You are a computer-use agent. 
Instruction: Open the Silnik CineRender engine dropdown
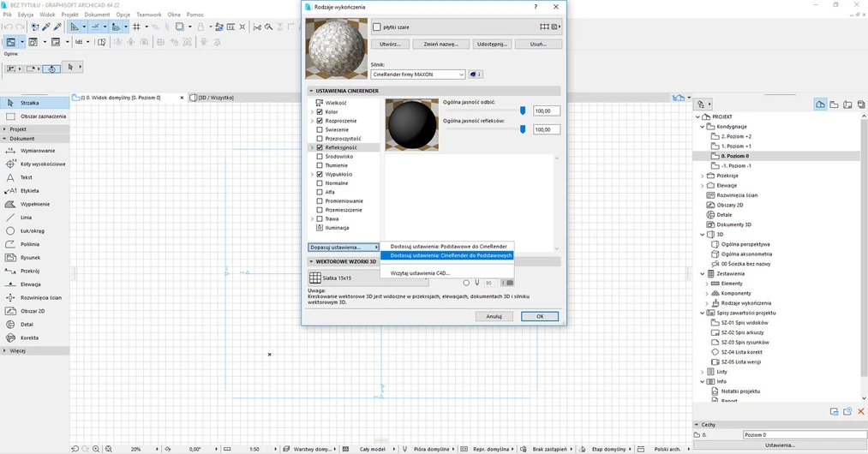tap(418, 75)
